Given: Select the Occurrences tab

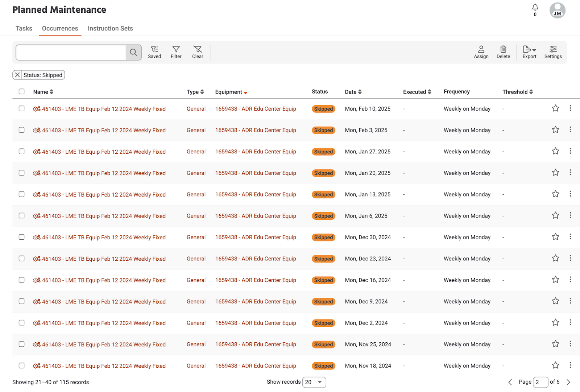Looking at the screenshot, I should (x=60, y=28).
